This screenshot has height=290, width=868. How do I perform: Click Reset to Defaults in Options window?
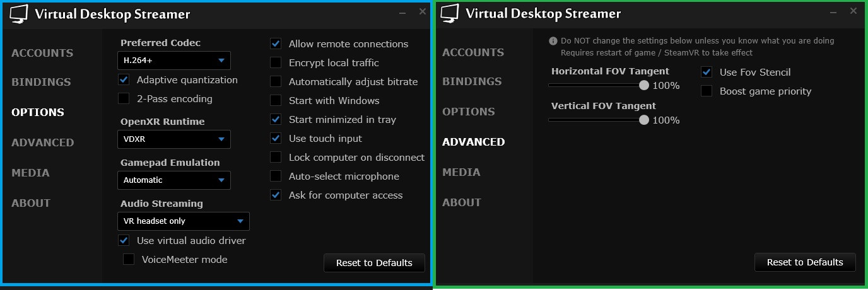tap(374, 263)
